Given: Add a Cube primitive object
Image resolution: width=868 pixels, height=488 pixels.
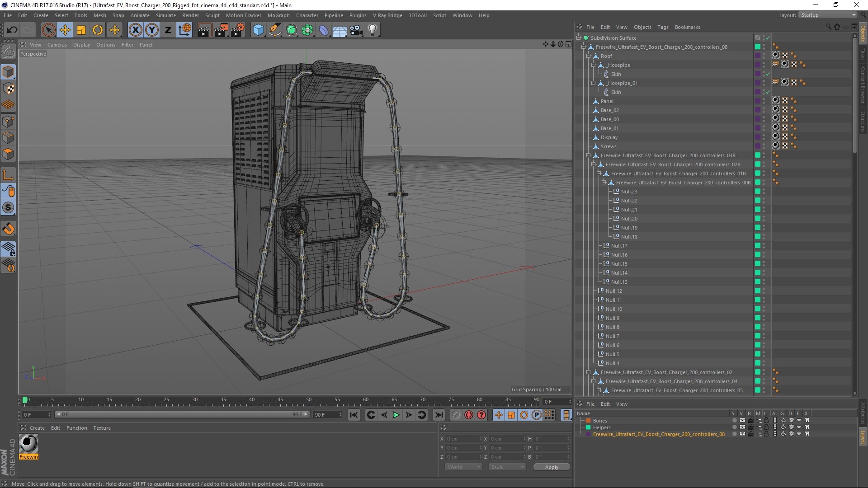Looking at the screenshot, I should (x=258, y=30).
